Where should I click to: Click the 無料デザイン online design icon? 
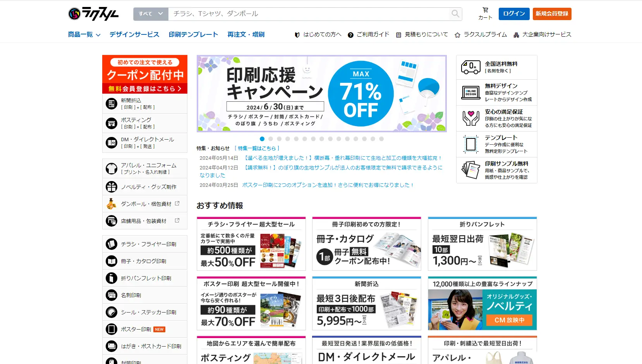pos(471,92)
